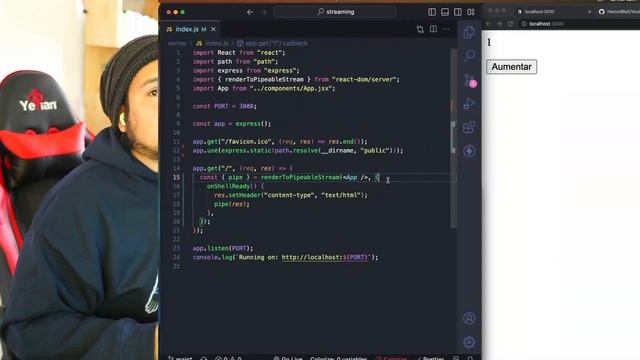This screenshot has width=640, height=360.
Task: Switch to the GitHub browser tab
Action: 619,12
